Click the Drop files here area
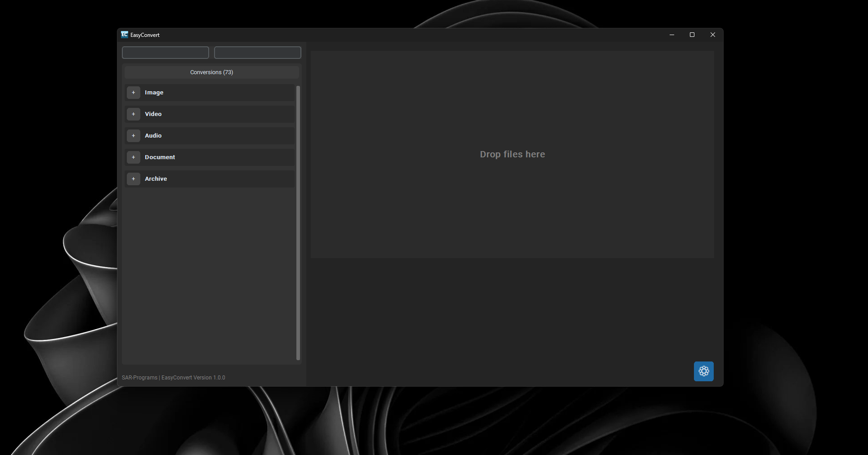This screenshot has height=455, width=868. click(x=512, y=154)
